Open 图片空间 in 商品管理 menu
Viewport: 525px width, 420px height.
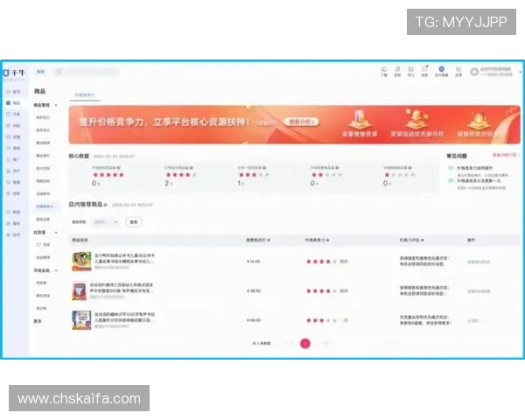(43, 168)
